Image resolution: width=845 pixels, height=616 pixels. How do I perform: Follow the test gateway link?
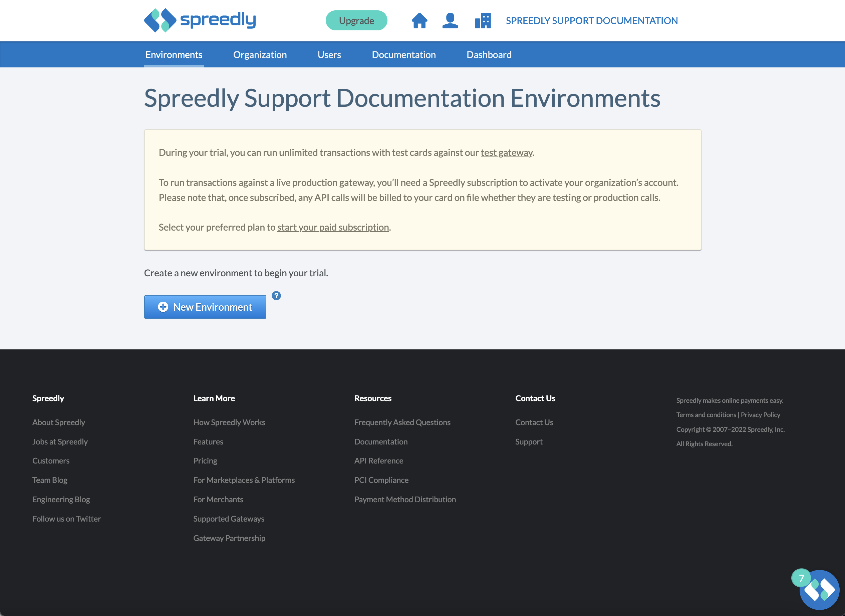click(506, 152)
